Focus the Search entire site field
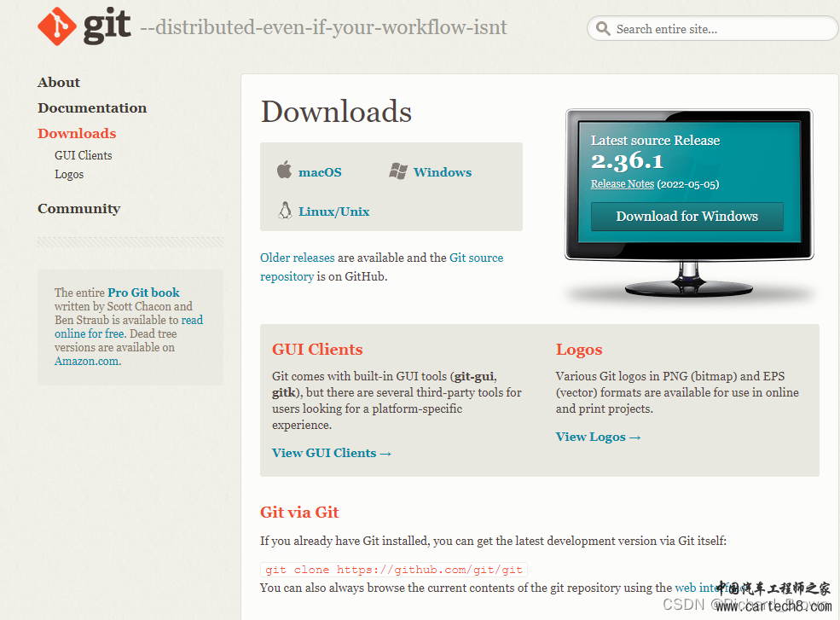Viewport: 840px width, 620px height. pyautogui.click(x=712, y=28)
